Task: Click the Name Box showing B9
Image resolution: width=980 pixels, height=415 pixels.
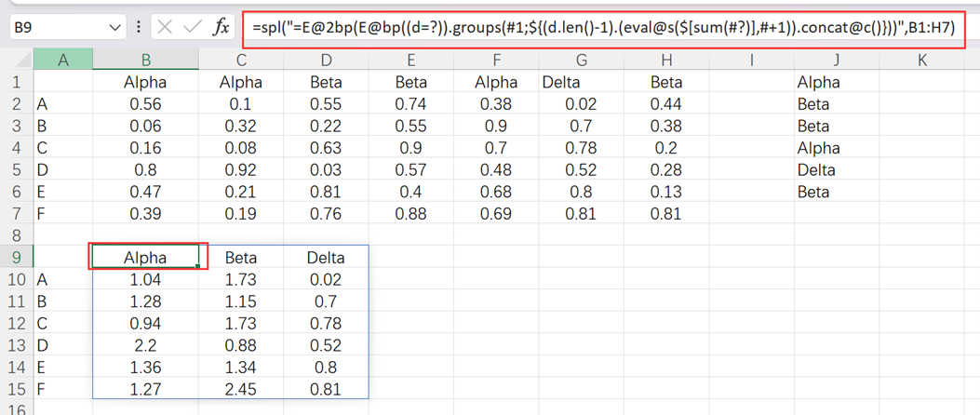Action: pyautogui.click(x=56, y=28)
